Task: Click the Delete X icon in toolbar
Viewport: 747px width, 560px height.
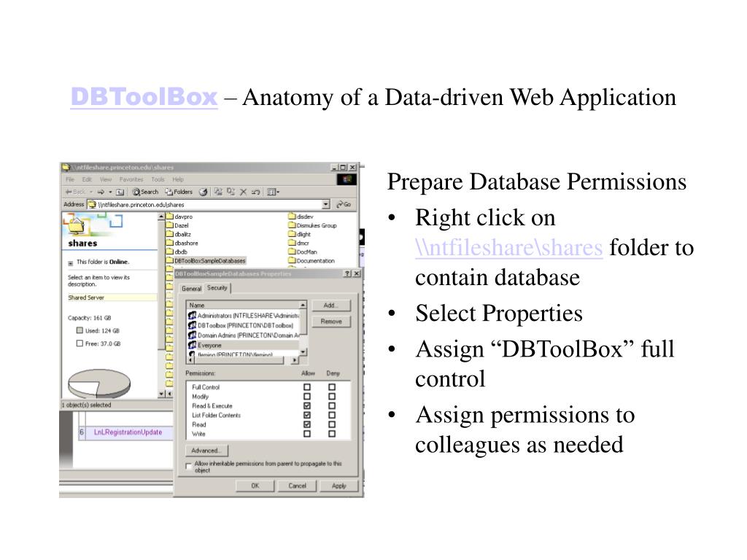Action: (244, 192)
